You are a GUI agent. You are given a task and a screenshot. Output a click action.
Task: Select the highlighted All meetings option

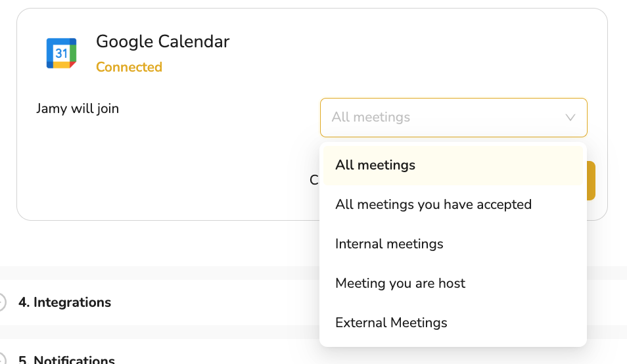(453, 166)
